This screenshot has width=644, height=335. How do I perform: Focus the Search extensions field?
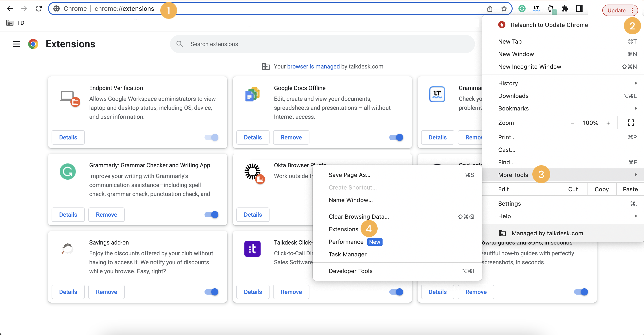[x=322, y=44]
